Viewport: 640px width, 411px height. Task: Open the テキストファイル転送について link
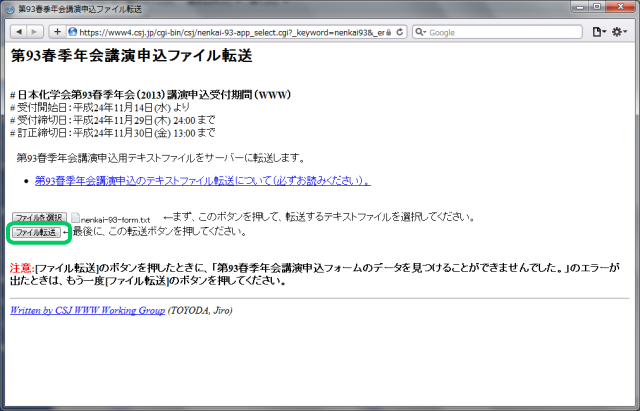202,181
